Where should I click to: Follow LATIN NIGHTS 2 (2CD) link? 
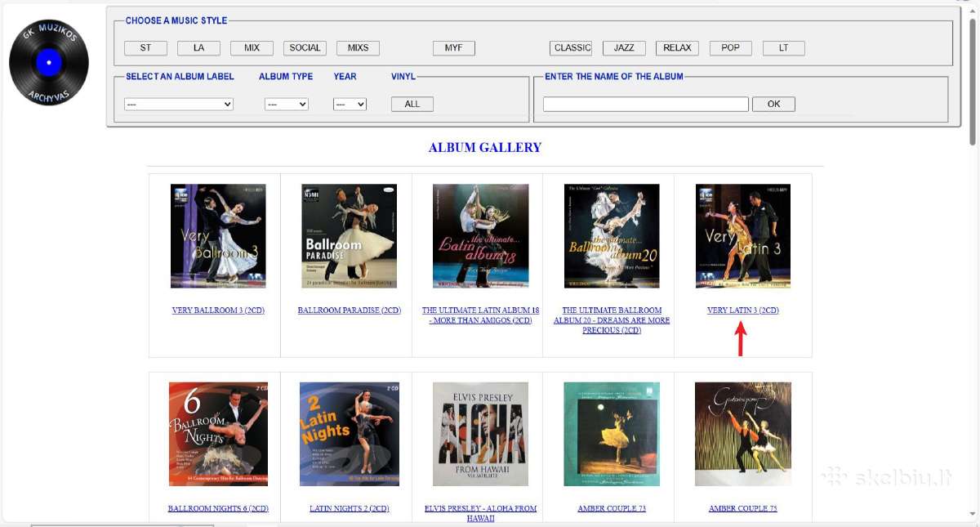tap(350, 508)
